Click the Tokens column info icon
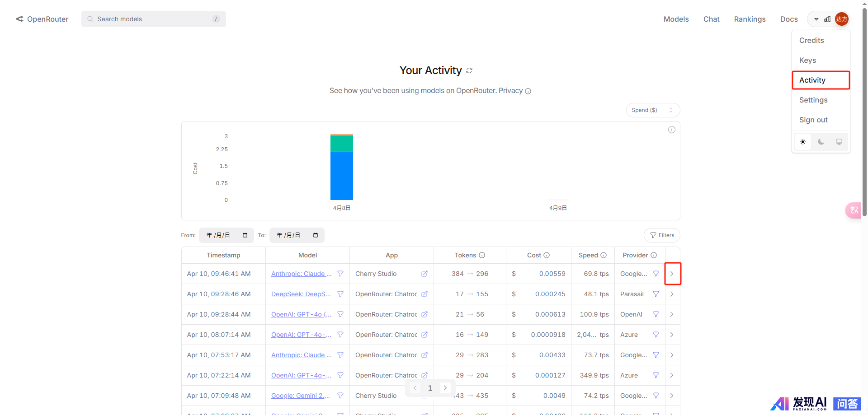This screenshot has height=415, width=868. click(482, 255)
